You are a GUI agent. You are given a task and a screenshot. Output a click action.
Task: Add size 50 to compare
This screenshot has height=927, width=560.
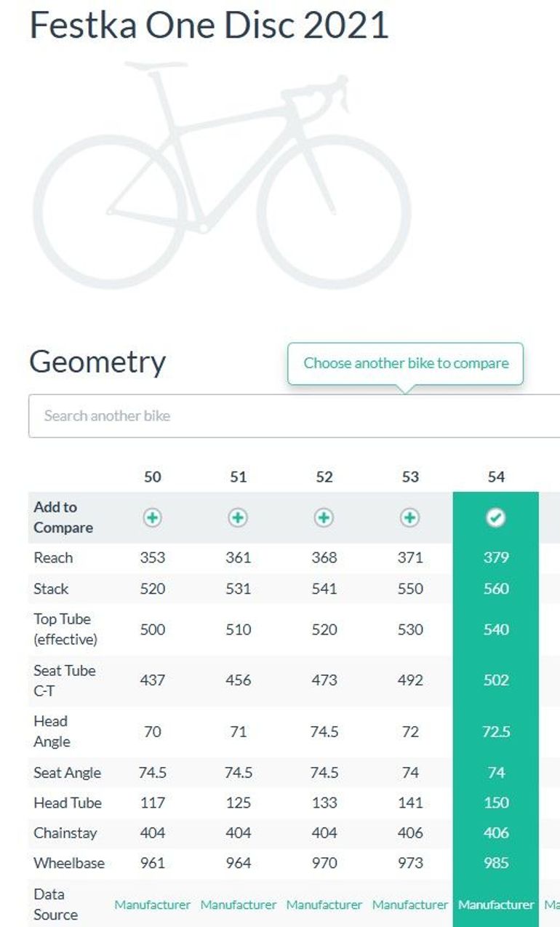coord(152,517)
